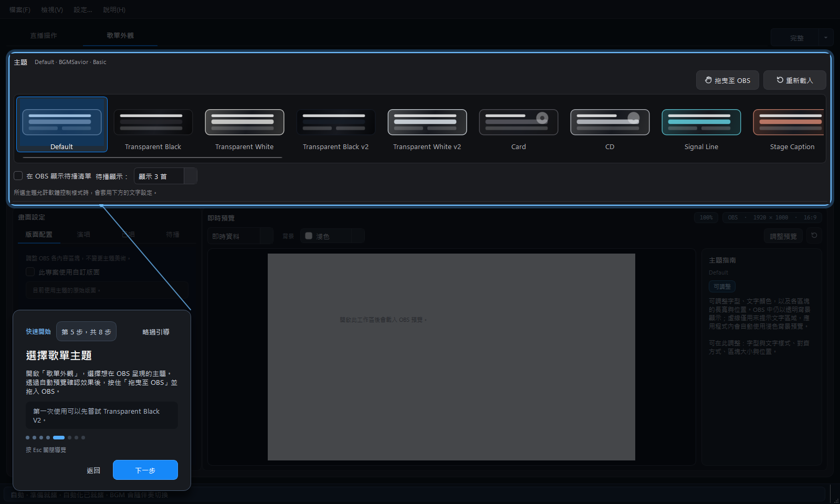Open the 完整 mode dropdown arrow
This screenshot has height=504, width=840.
tap(826, 38)
